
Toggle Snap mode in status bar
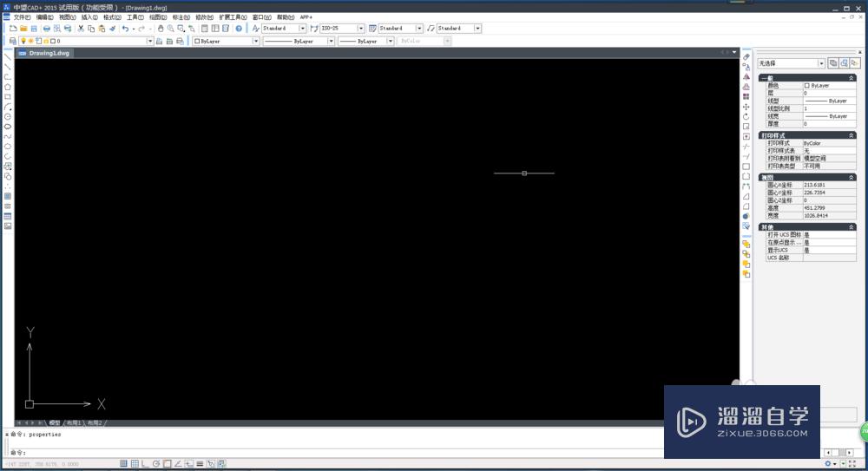coord(123,464)
